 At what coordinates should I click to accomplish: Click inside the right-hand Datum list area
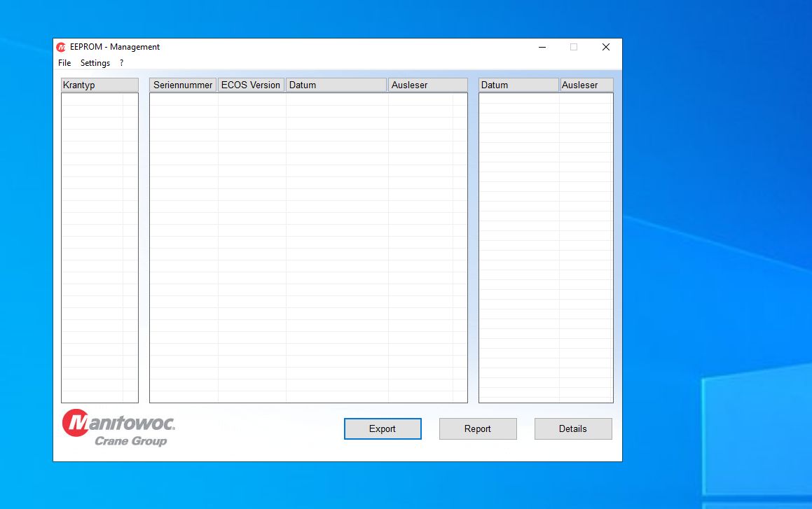coord(545,245)
